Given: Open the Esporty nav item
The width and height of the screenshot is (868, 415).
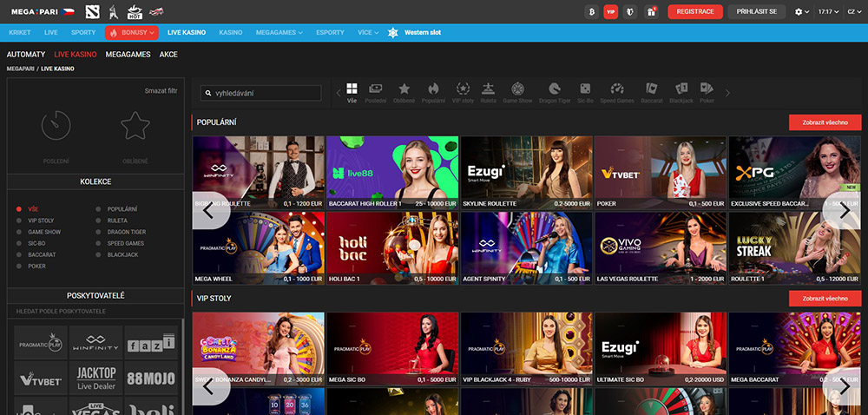Looking at the screenshot, I should [330, 33].
